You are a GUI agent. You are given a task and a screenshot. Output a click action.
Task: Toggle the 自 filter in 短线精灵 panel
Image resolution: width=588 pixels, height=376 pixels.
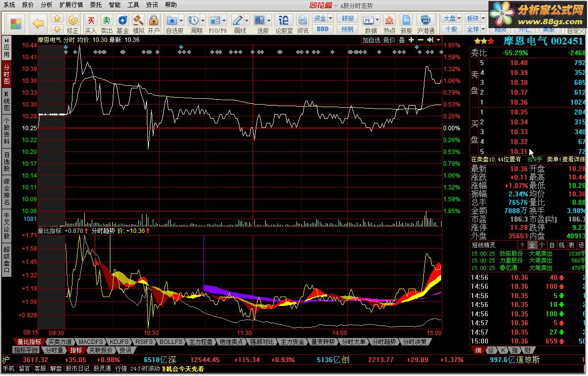(x=552, y=245)
